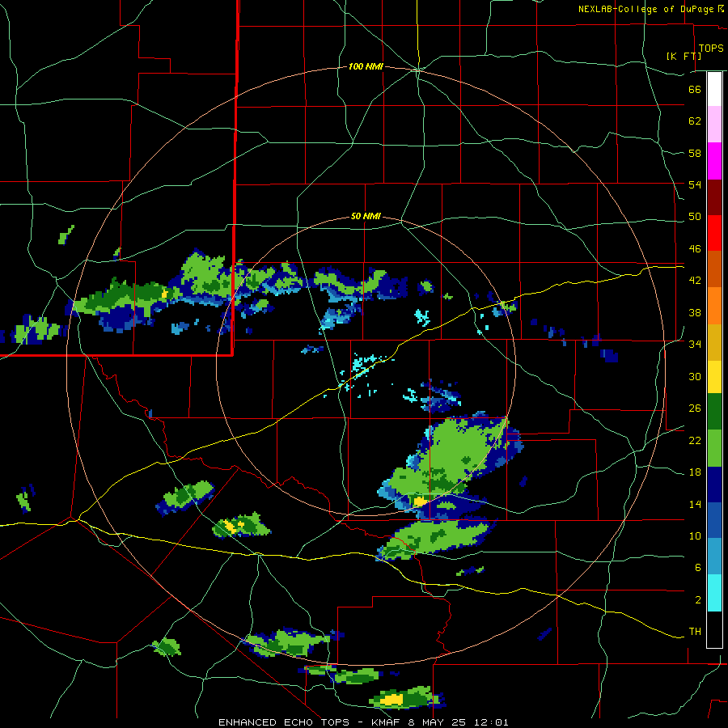The image size is (728, 728).
Task: Click the [K FT] units label
Action: point(684,56)
